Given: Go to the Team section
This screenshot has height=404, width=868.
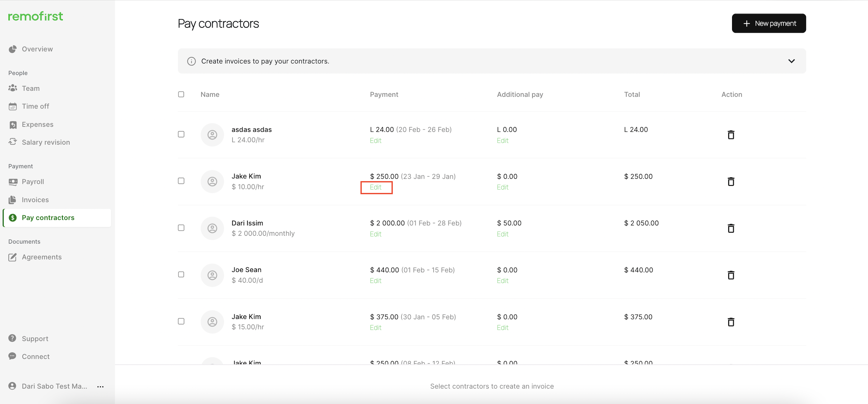Looking at the screenshot, I should pos(31,88).
